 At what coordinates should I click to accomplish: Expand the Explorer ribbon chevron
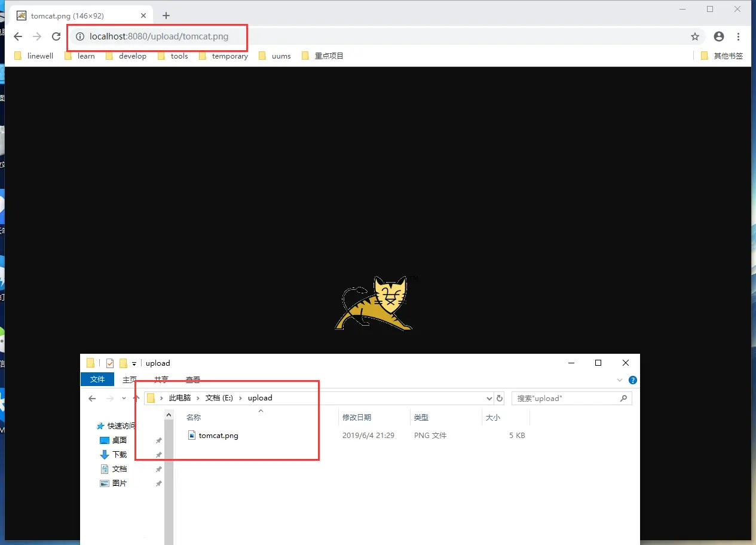(x=620, y=380)
